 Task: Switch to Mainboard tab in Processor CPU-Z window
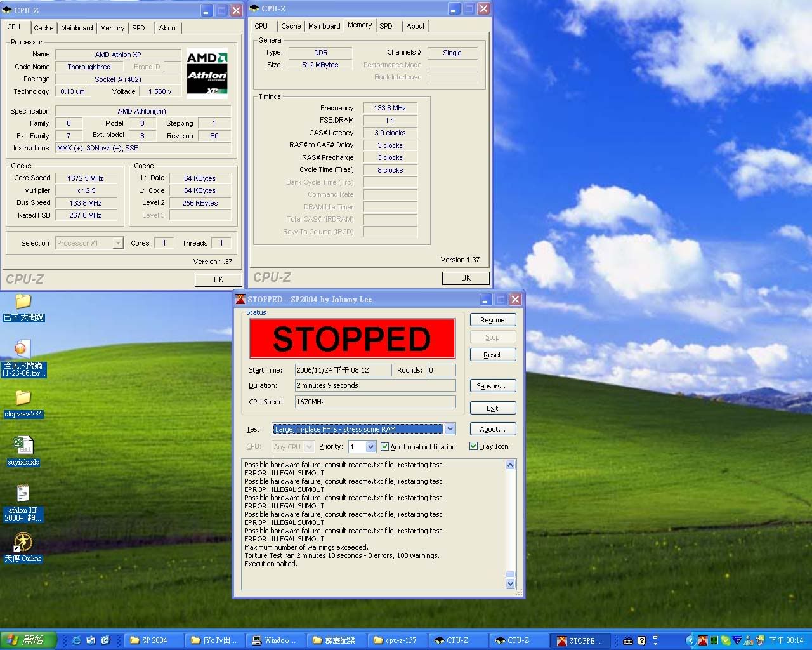point(77,28)
